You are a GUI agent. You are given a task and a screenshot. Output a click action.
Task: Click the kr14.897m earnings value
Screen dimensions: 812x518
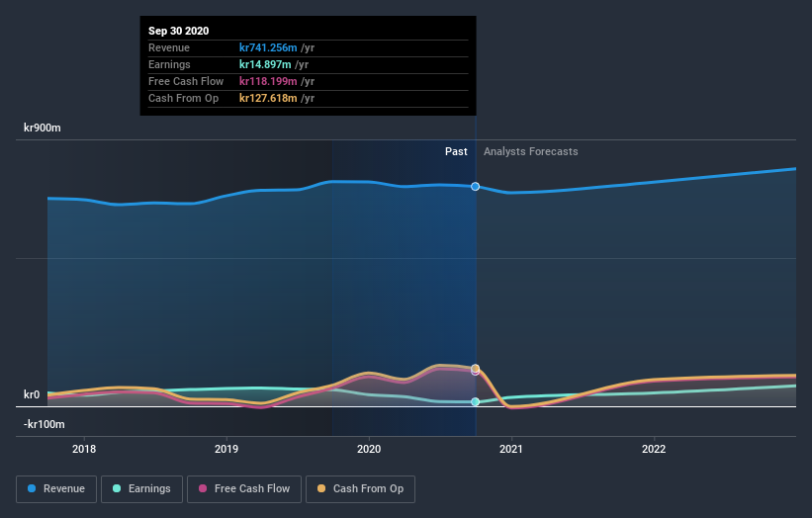[x=265, y=64]
